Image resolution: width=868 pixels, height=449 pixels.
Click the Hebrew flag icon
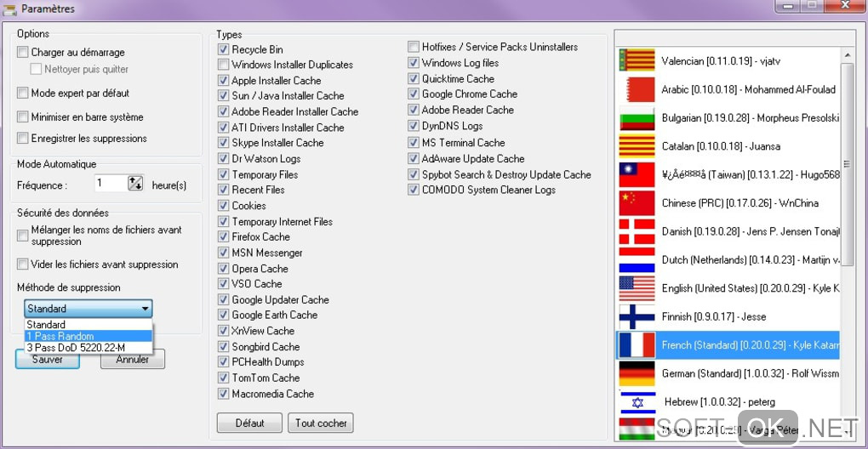coord(637,402)
